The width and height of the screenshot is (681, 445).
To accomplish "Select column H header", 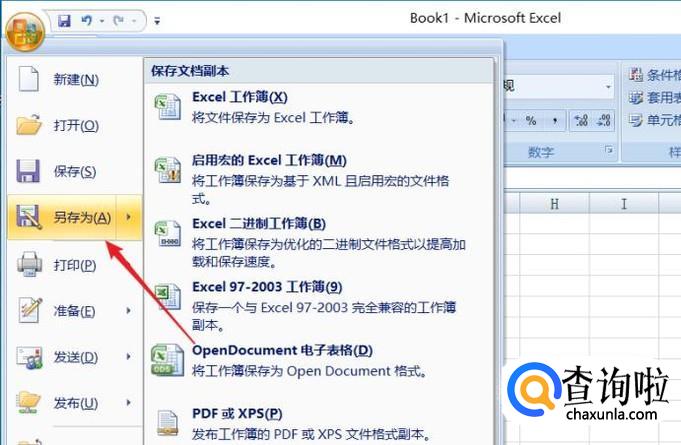I will coord(554,204).
